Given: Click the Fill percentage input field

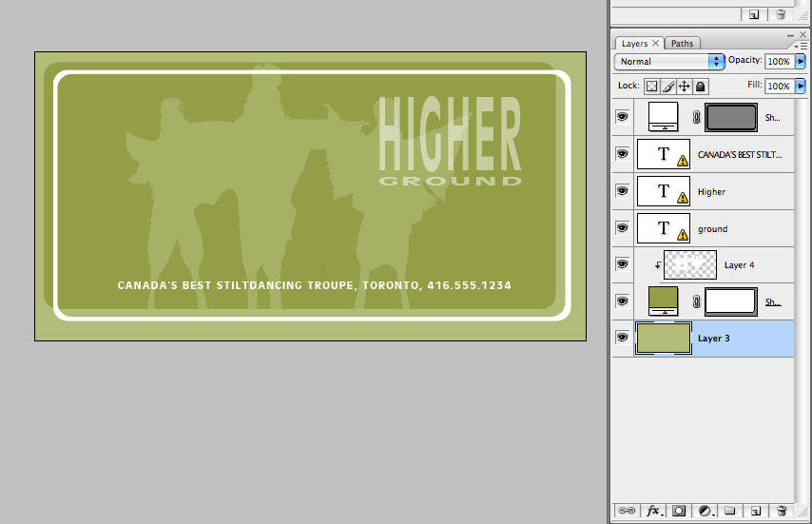Looking at the screenshot, I should point(779,86).
